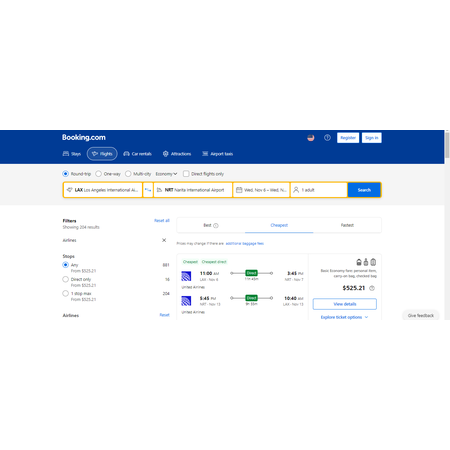The image size is (450, 450).
Task: Open Attractions from the top navigation
Action: click(x=177, y=154)
